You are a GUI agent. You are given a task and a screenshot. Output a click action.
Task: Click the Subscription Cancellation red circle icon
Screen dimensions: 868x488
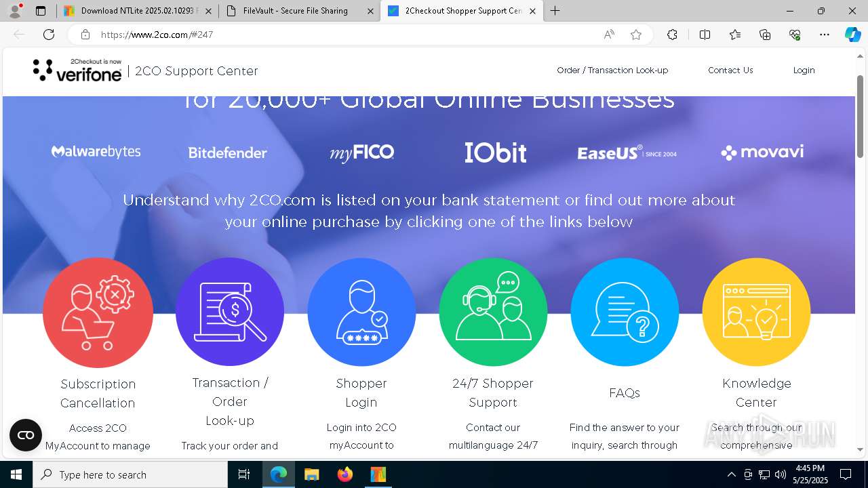click(98, 312)
